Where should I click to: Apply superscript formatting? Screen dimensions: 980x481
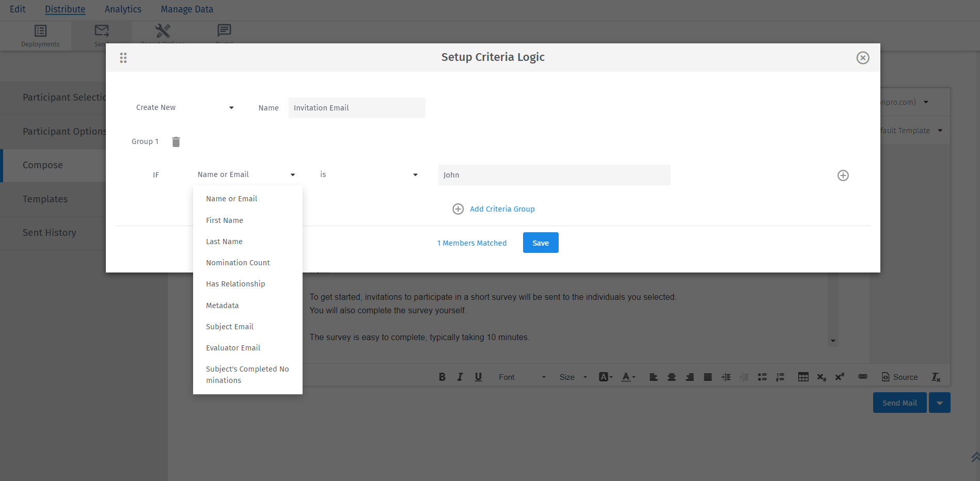click(x=840, y=377)
